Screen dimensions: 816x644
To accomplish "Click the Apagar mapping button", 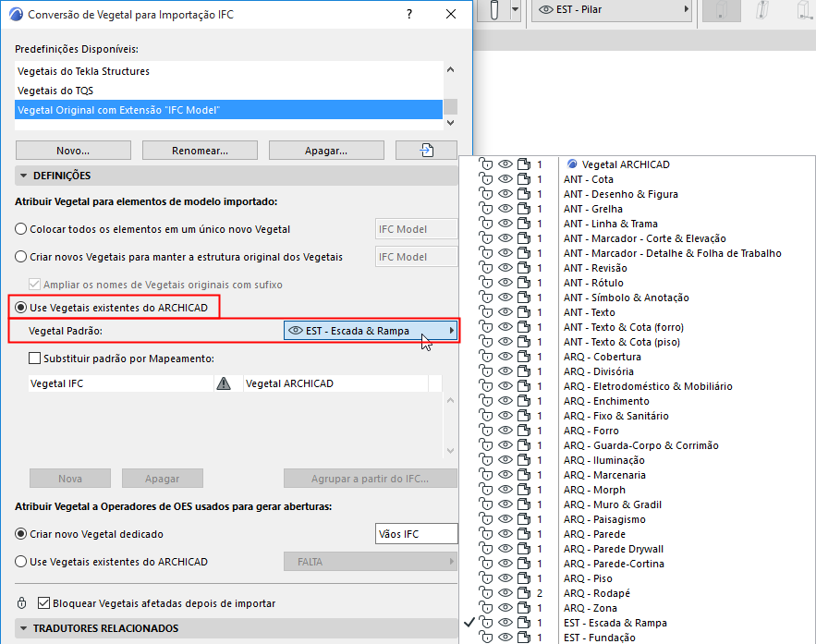I will [x=163, y=478].
